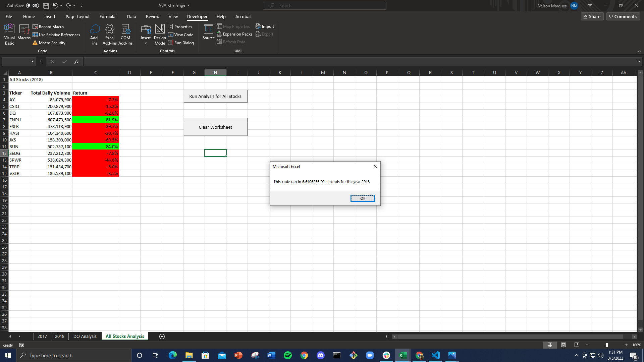Switch to the Formulas ribbon tab

108,16
